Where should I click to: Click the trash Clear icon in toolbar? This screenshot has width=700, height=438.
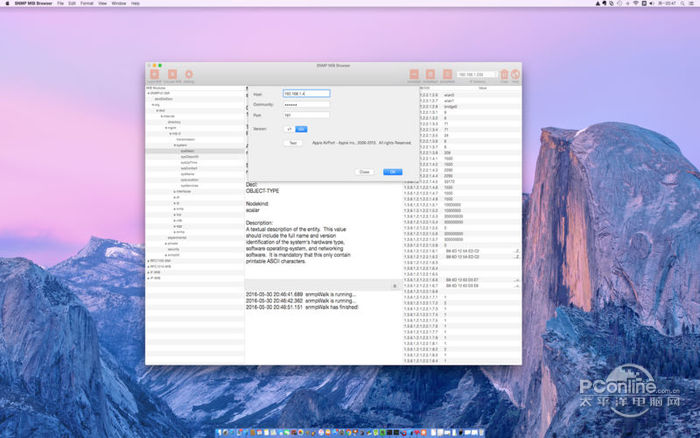point(504,74)
